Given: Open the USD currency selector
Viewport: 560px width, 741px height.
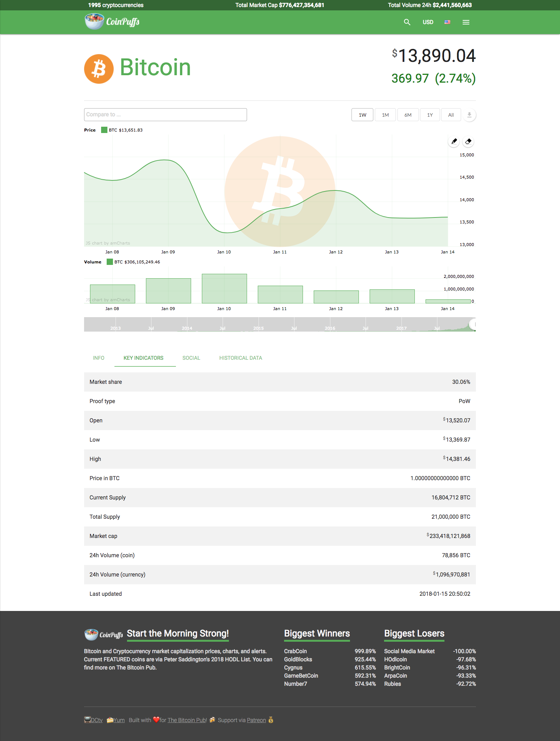Looking at the screenshot, I should point(428,22).
